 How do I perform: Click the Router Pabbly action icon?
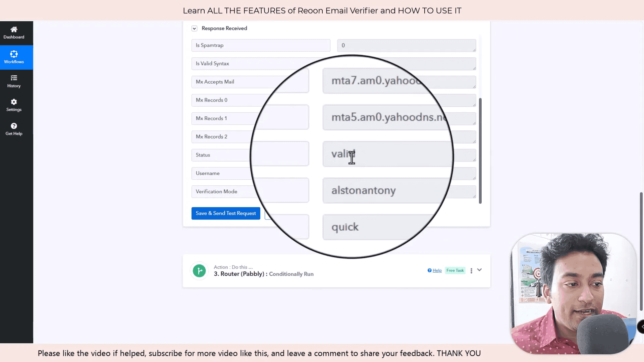200,270
